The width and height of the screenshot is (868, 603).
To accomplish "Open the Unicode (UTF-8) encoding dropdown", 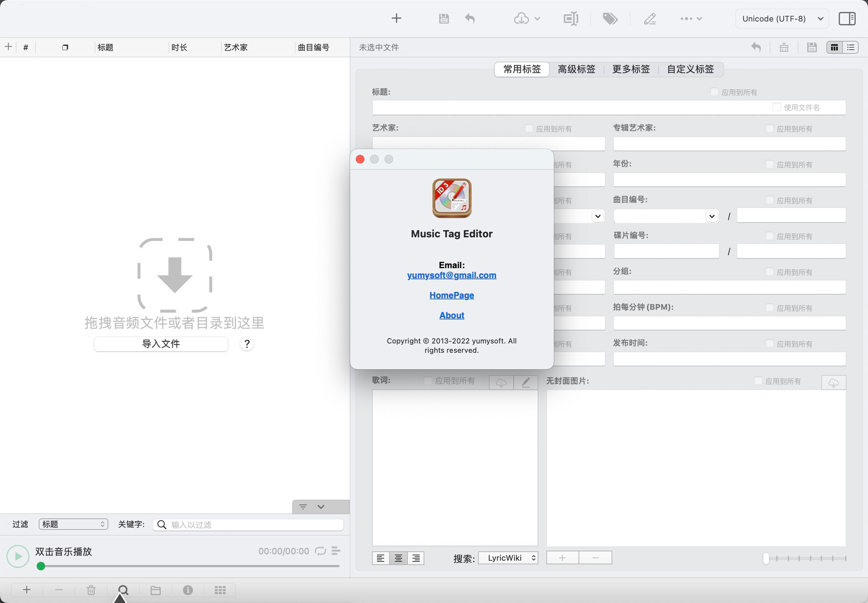I will pyautogui.click(x=782, y=19).
